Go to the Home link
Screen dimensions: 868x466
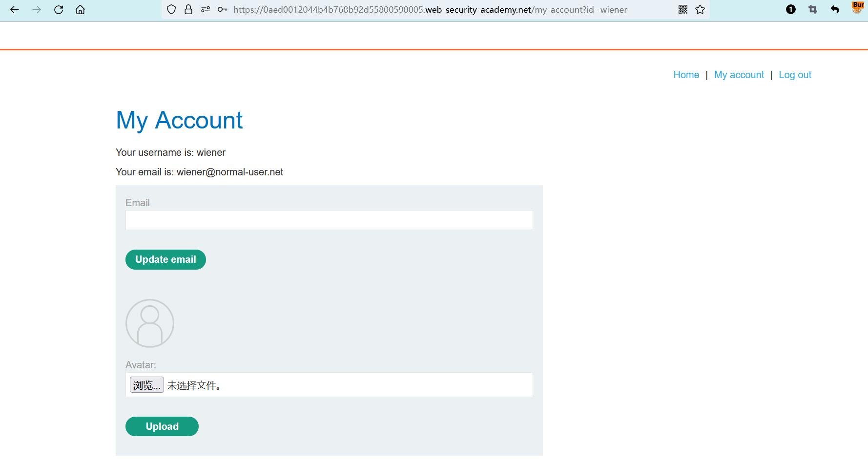pos(686,75)
